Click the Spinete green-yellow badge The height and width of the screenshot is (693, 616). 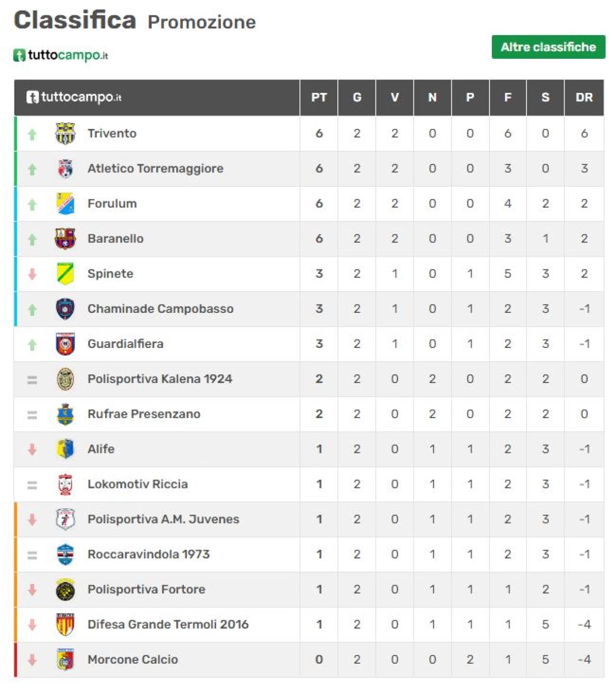coord(65,274)
